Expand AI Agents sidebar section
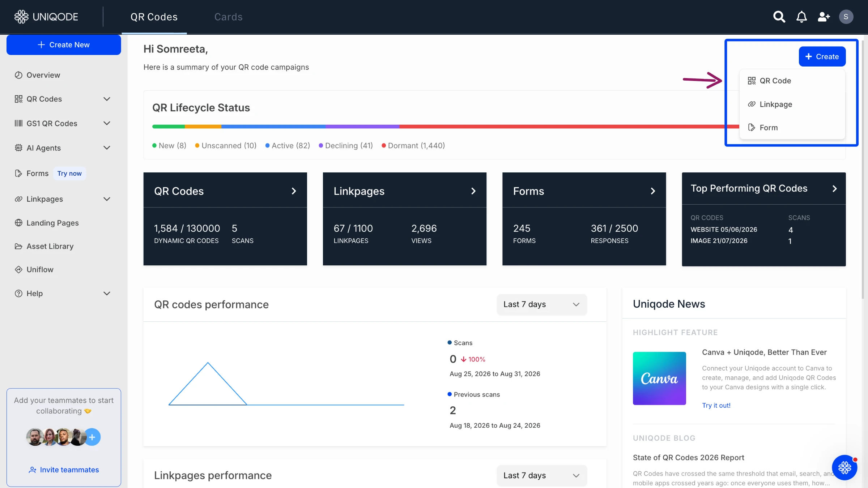The width and height of the screenshot is (868, 488). (107, 148)
